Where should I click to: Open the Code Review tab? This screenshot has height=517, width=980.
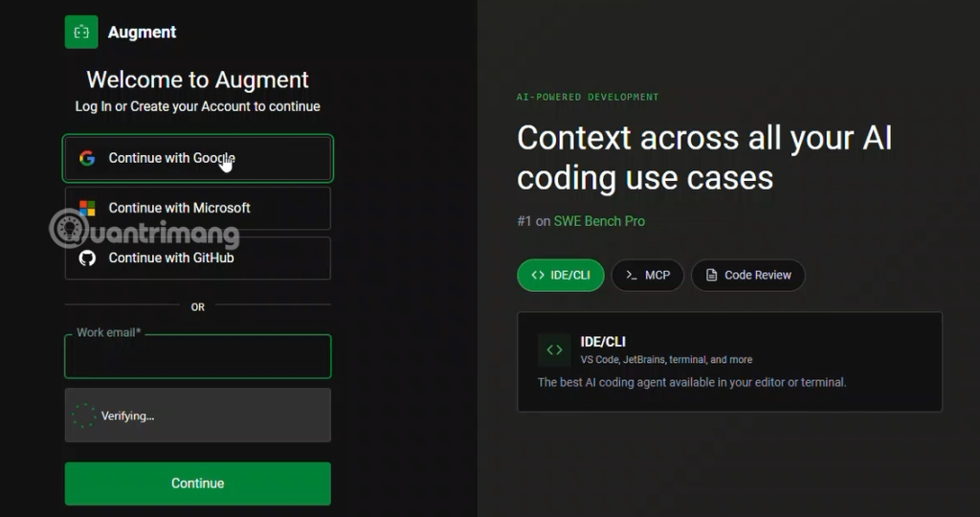(x=748, y=275)
